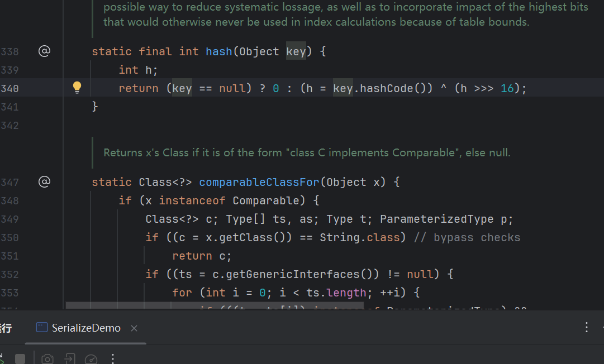Viewport: 604px width, 364px height.
Task: Click the 'return' keyword on line 340
Action: tap(138, 89)
